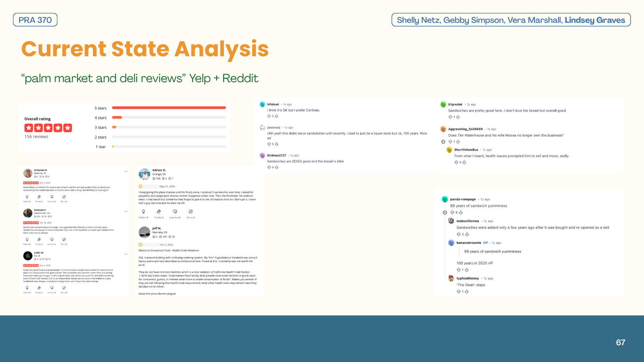The width and height of the screenshot is (644, 362).
Task: Open the more options menu on Collin W.'s review
Action: pyautogui.click(x=126, y=254)
